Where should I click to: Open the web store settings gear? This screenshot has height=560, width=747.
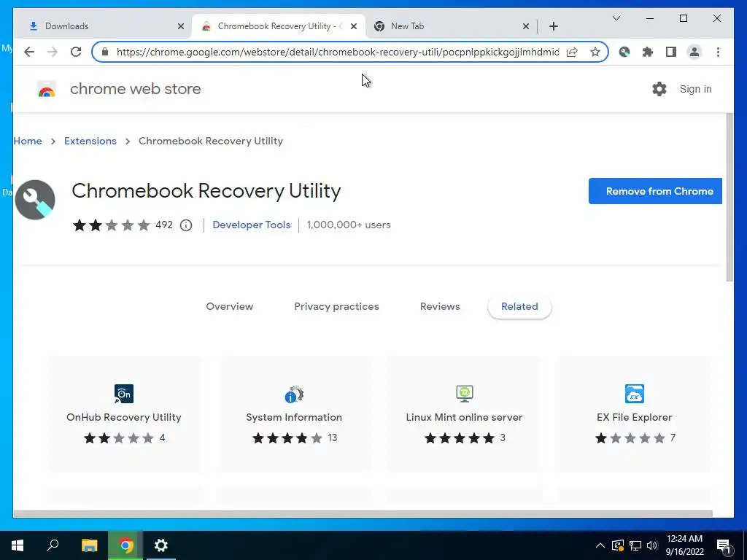(659, 89)
